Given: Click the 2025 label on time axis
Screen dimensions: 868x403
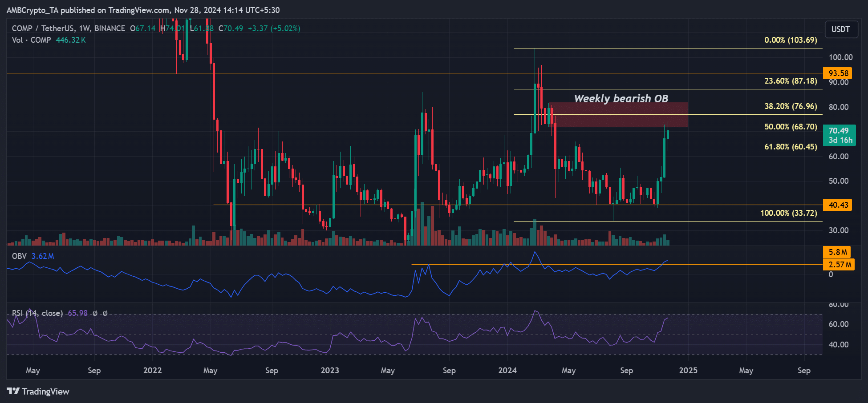Looking at the screenshot, I should coord(688,371).
